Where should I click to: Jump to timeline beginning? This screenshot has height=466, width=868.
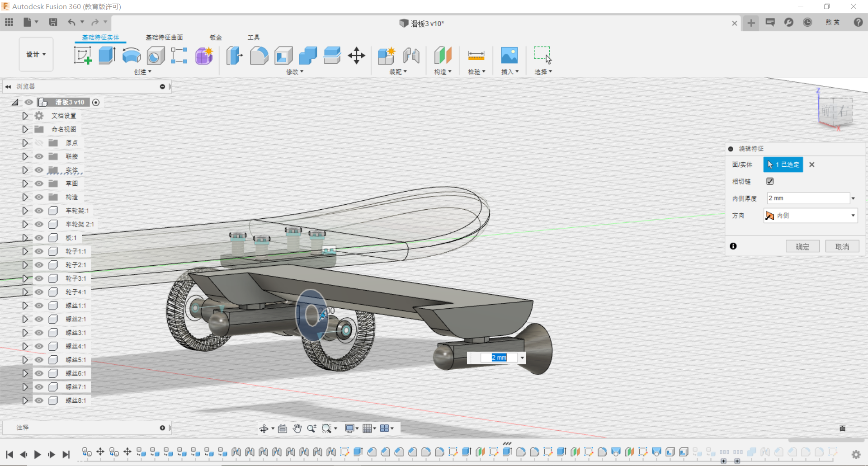[9, 454]
